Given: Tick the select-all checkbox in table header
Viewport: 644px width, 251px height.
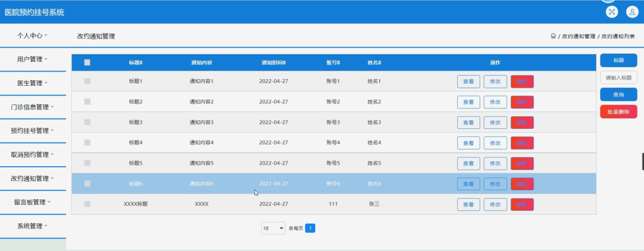Looking at the screenshot, I should [x=87, y=62].
